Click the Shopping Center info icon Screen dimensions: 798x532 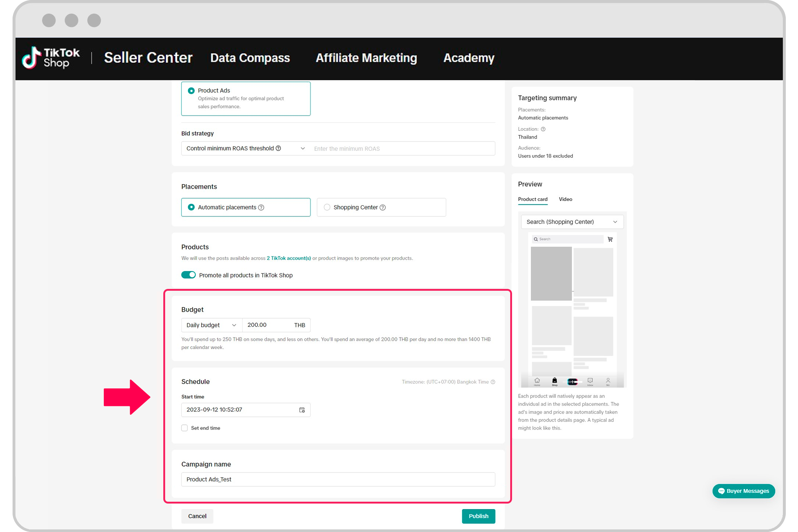(x=383, y=207)
